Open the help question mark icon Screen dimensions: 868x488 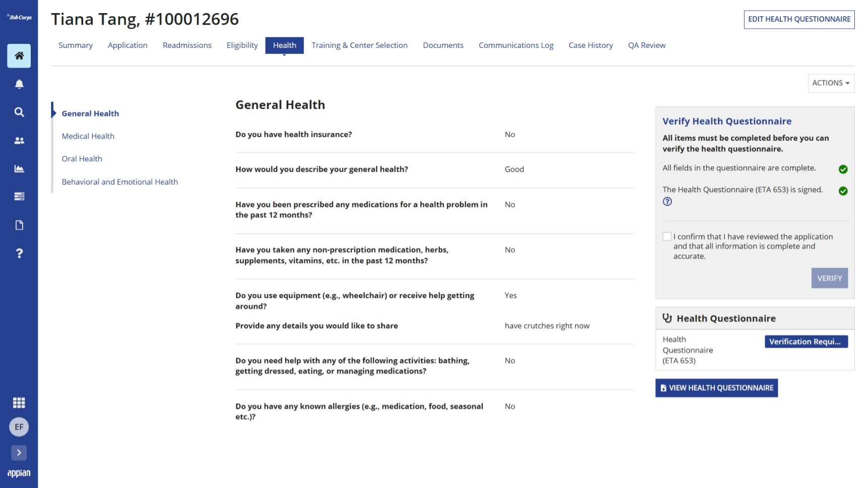click(19, 253)
